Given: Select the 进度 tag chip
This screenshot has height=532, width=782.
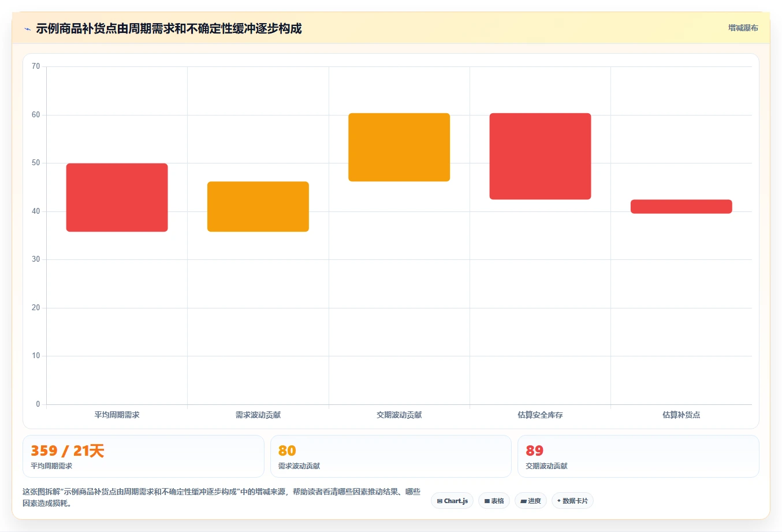Looking at the screenshot, I should click(x=531, y=501).
